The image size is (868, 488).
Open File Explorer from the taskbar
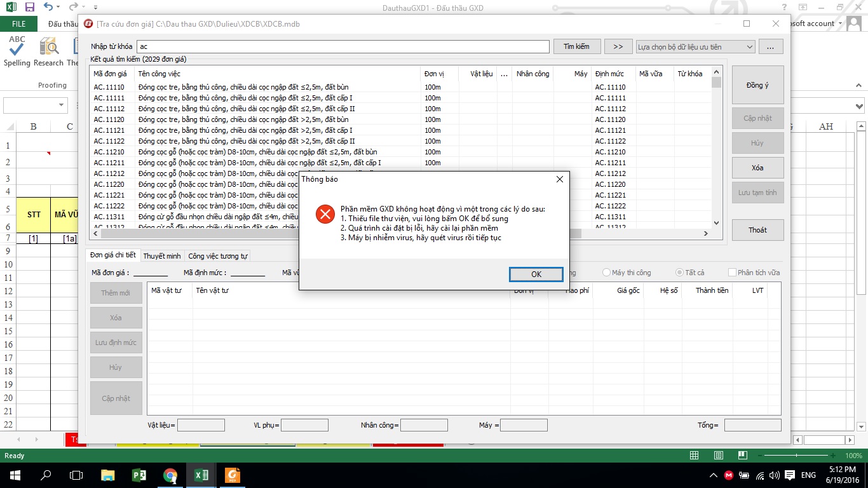(108, 475)
